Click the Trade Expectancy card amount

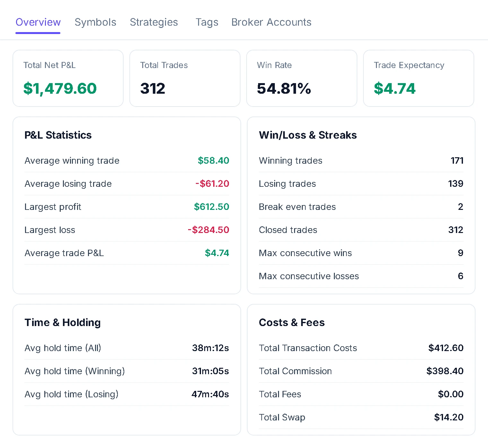(x=395, y=88)
